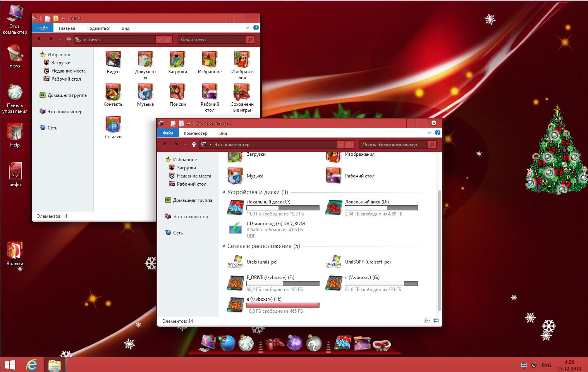Open the Поиски folder icon
Screen dimensions: 588x372
click(177, 94)
